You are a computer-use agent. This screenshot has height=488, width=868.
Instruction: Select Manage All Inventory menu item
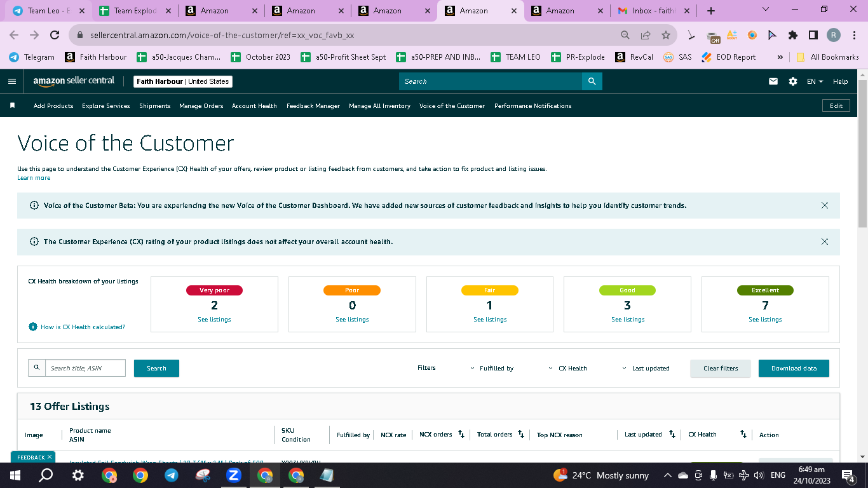pos(379,106)
